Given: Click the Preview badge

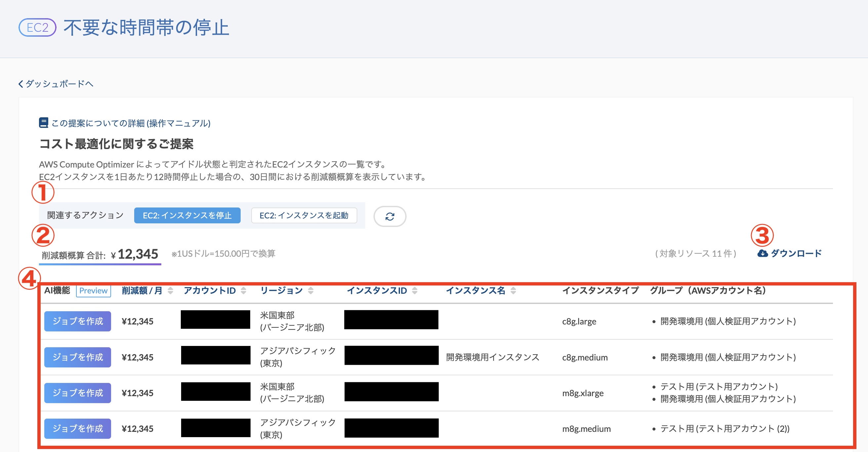Looking at the screenshot, I should pos(93,291).
